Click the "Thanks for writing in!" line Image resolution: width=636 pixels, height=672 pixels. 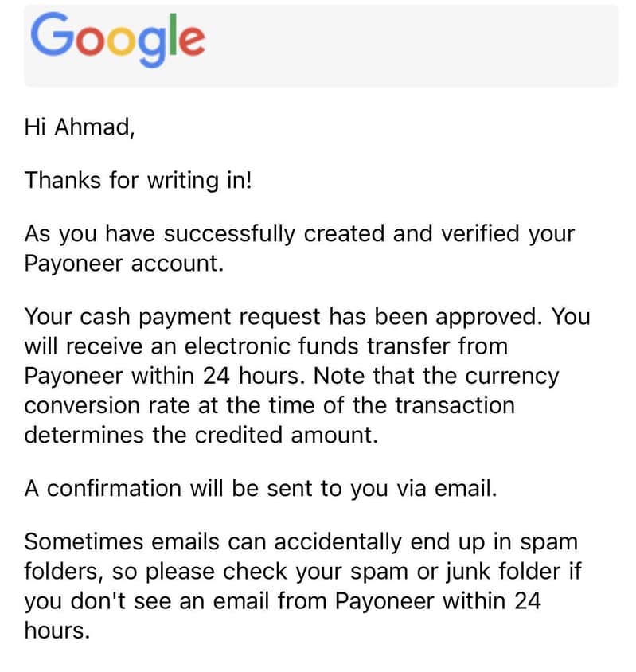coord(138,180)
